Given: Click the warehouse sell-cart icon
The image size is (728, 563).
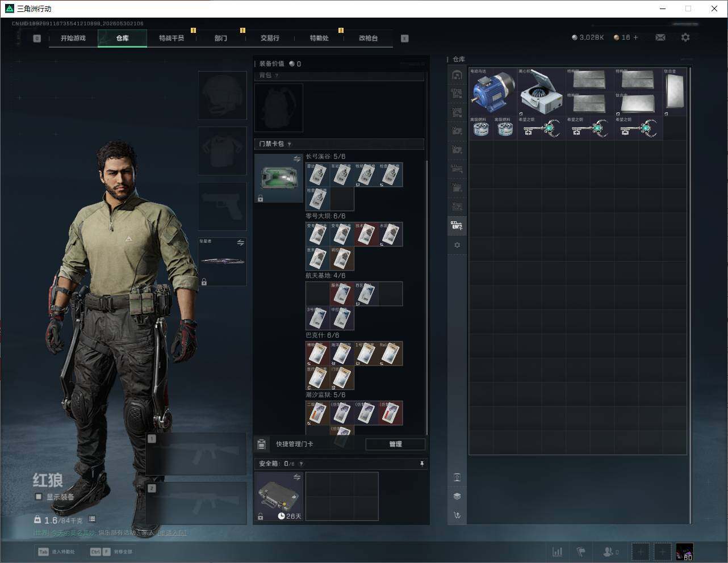Looking at the screenshot, I should tap(457, 515).
